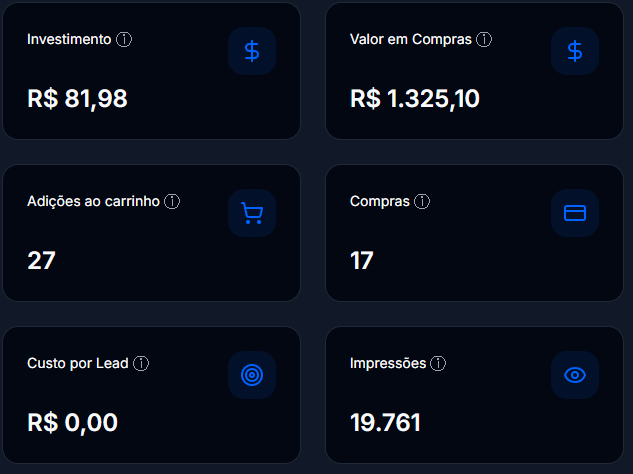Click the eye icon on Impressões card
The height and width of the screenshot is (474, 633).
(575, 375)
